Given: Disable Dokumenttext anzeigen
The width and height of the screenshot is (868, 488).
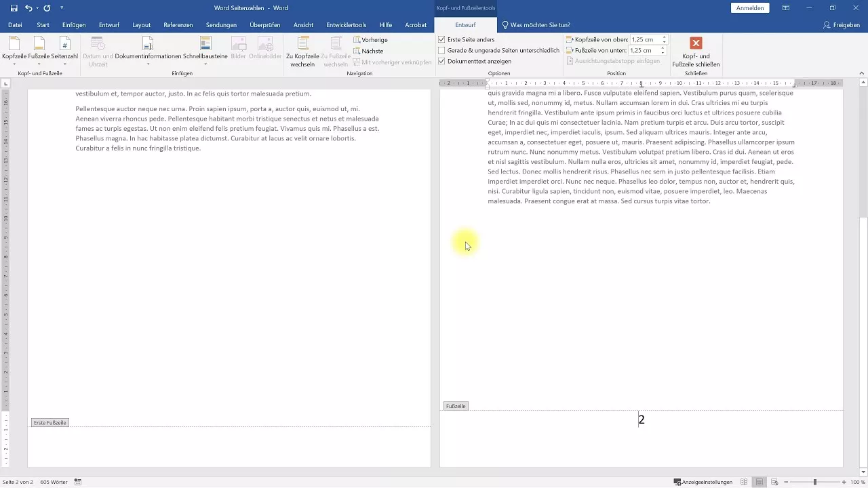Looking at the screenshot, I should pyautogui.click(x=441, y=61).
